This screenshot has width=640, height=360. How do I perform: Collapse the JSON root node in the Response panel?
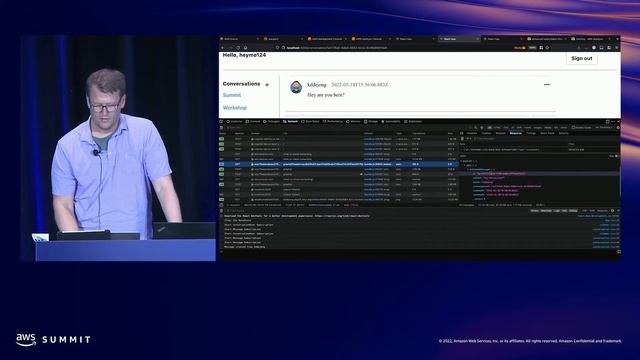[462, 161]
